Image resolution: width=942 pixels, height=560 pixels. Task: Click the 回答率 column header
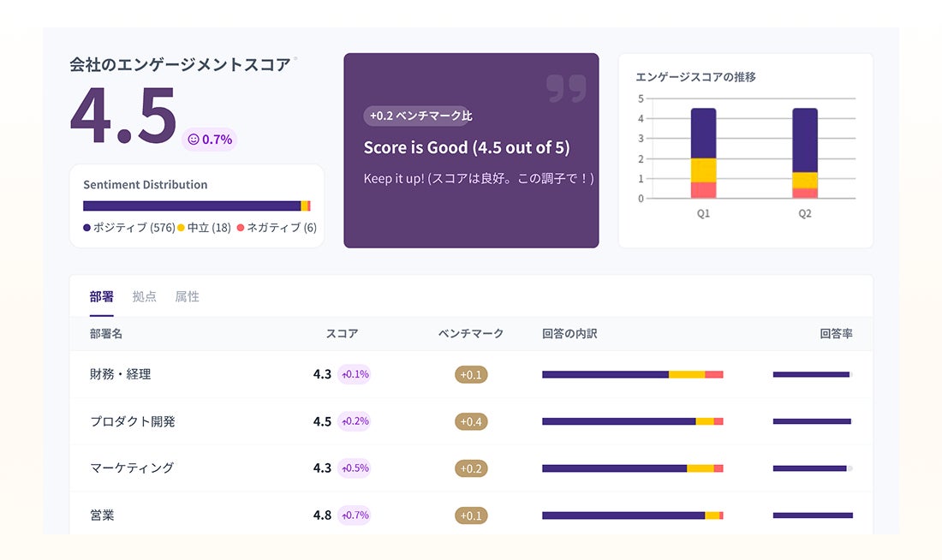[x=836, y=334]
